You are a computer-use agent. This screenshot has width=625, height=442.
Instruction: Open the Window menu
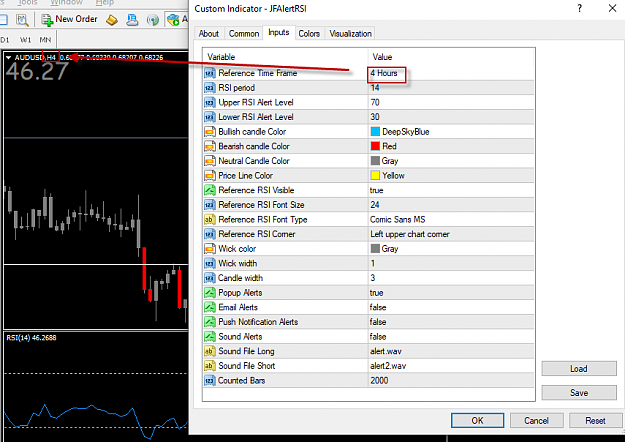[x=67, y=3]
